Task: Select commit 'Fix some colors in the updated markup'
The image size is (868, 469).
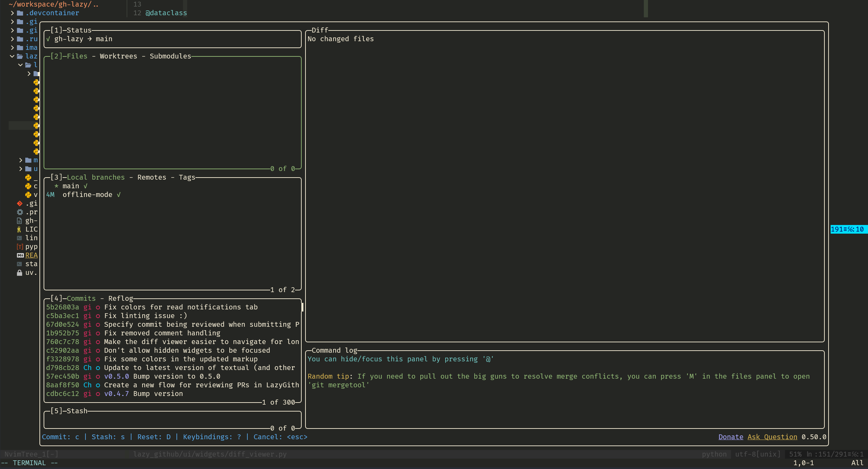Action: pos(173,359)
